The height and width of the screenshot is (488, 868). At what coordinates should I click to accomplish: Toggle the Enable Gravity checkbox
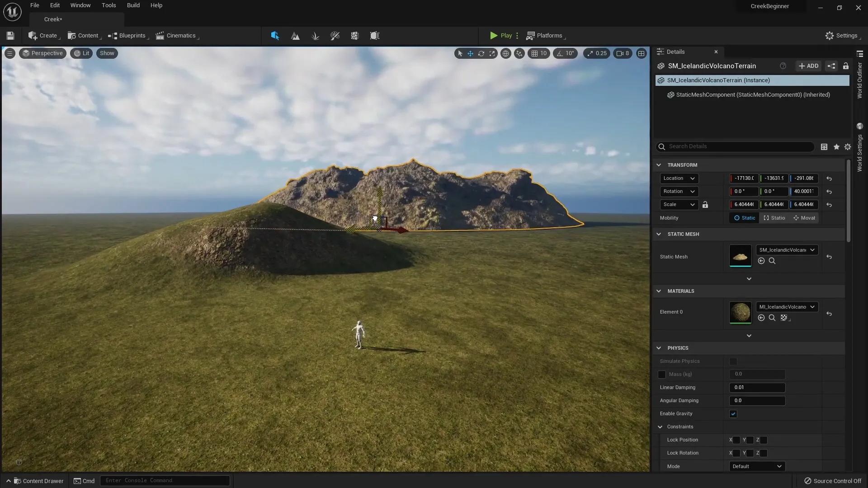coord(733,414)
